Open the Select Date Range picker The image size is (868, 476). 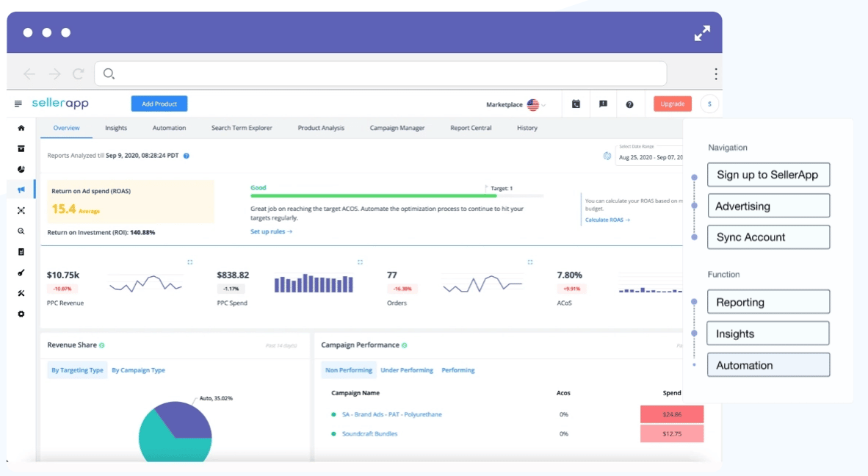[x=650, y=154]
